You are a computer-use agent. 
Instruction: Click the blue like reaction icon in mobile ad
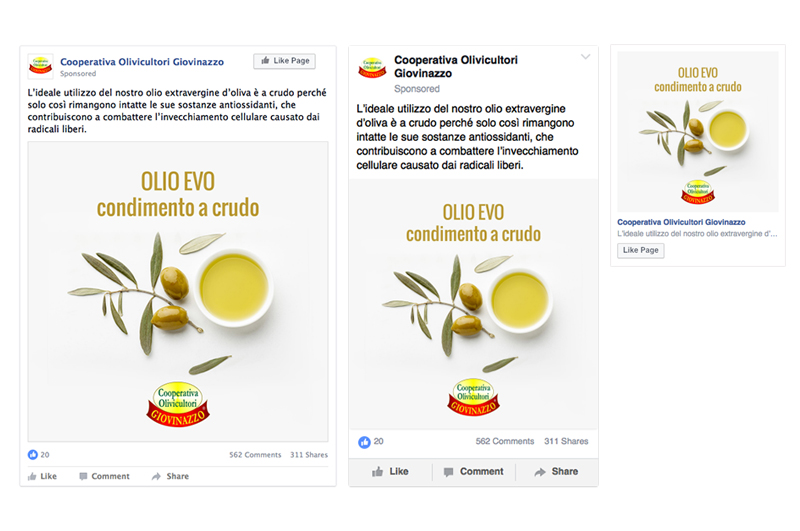(x=364, y=442)
